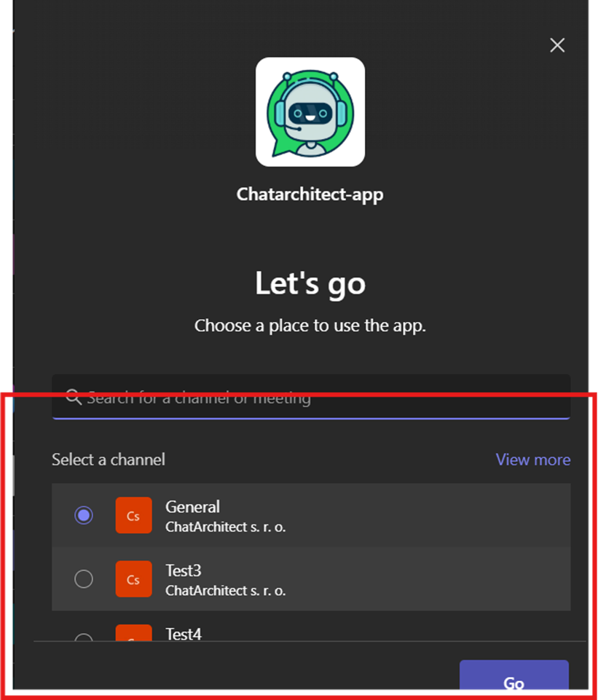Click the Chatarchitect robot app logo
The height and width of the screenshot is (700, 598).
pyautogui.click(x=310, y=111)
